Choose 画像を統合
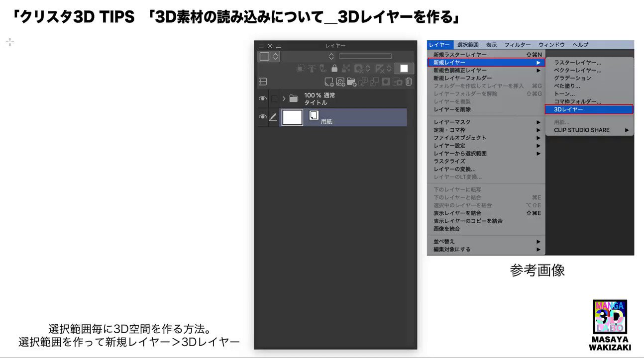The image size is (644, 358). (486, 229)
